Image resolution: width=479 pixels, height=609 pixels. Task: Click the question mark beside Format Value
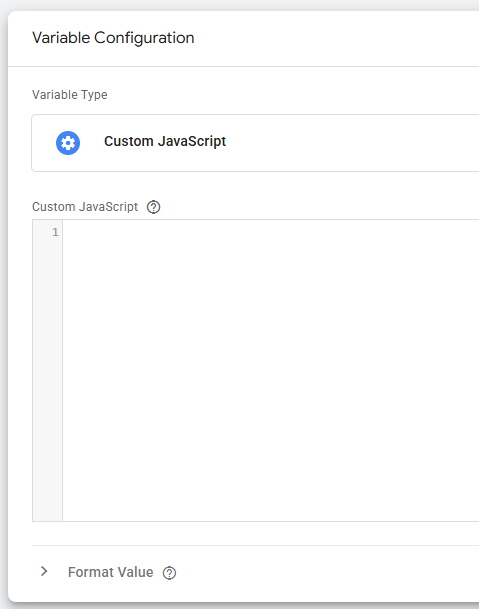pyautogui.click(x=169, y=573)
